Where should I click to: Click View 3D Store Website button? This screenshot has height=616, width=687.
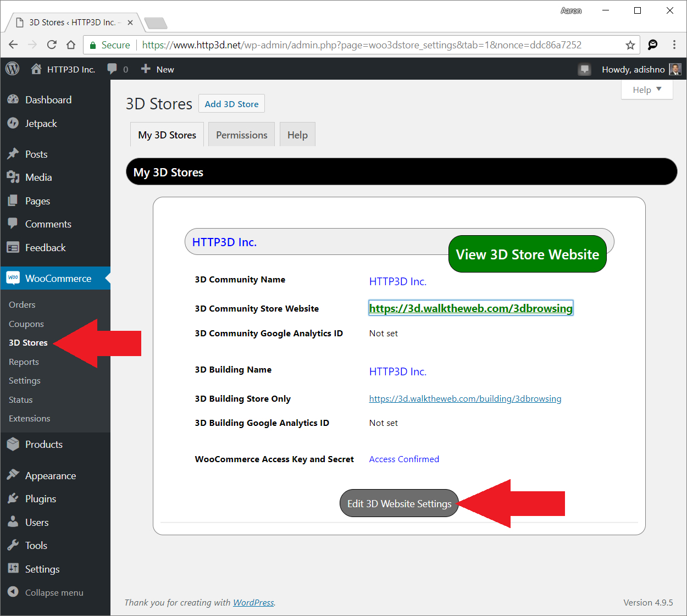pos(528,254)
